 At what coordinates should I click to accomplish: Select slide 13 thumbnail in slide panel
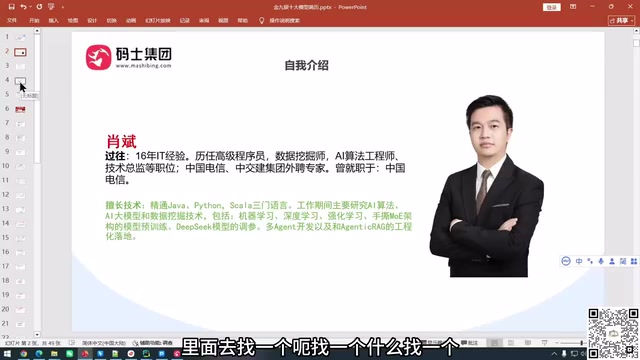(20, 209)
